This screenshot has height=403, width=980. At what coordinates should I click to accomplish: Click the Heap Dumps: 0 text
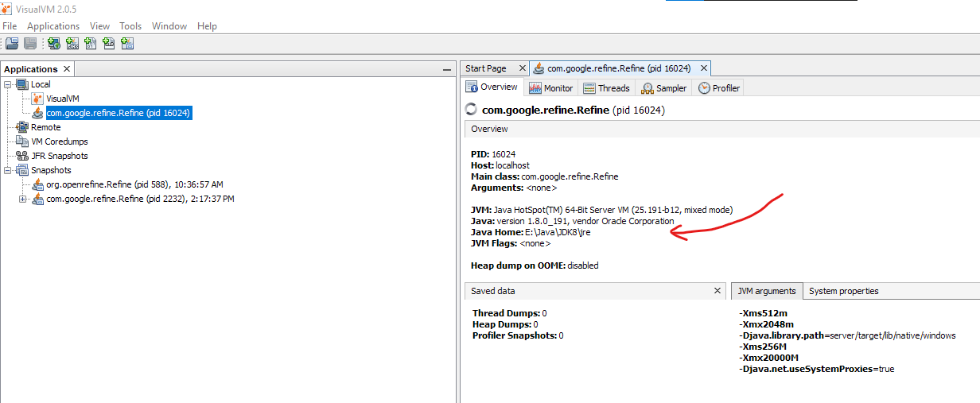pyautogui.click(x=505, y=324)
